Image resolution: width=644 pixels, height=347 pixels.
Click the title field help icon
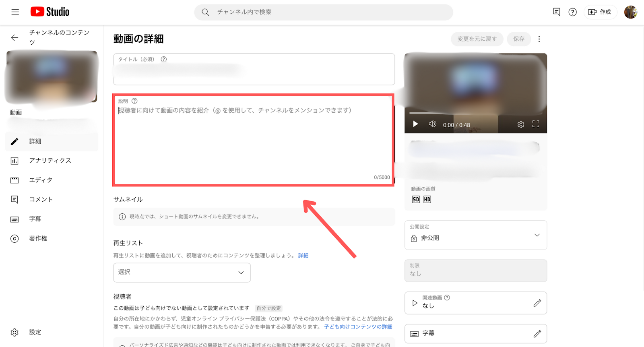pos(164,59)
